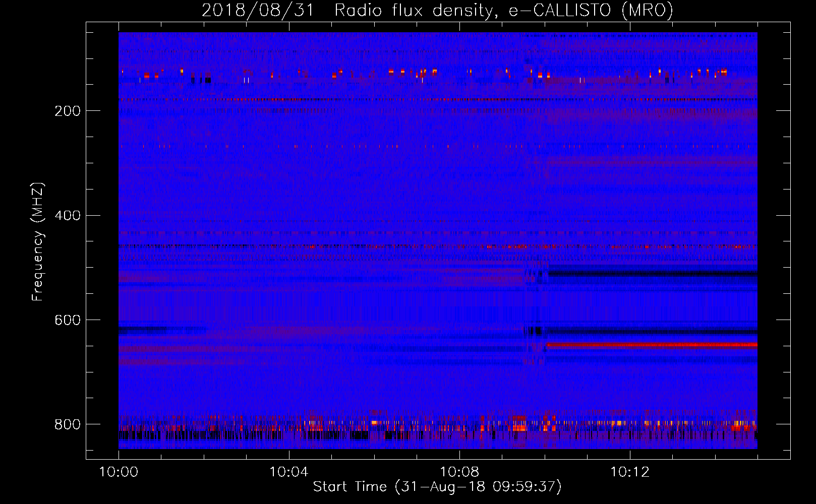Click the 10:04 time tick label
Image resolution: width=816 pixels, height=504 pixels.
pos(289,472)
